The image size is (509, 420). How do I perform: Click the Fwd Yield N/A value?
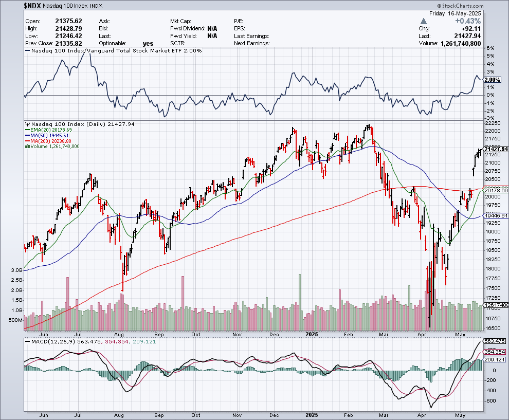[x=212, y=36]
